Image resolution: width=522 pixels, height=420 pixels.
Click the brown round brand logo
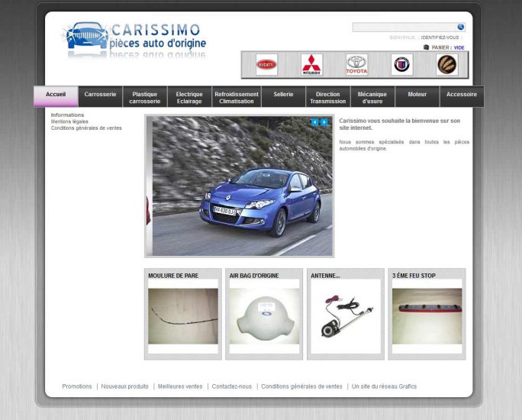click(447, 65)
